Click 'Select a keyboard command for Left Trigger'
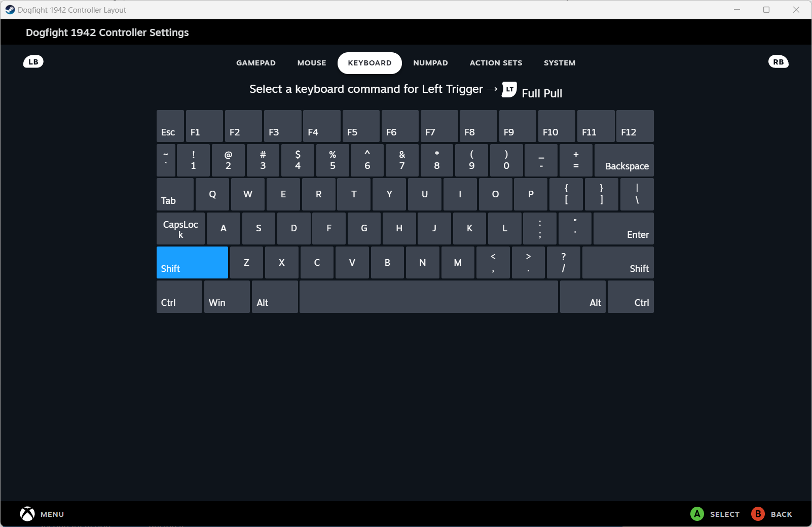 [x=366, y=89]
